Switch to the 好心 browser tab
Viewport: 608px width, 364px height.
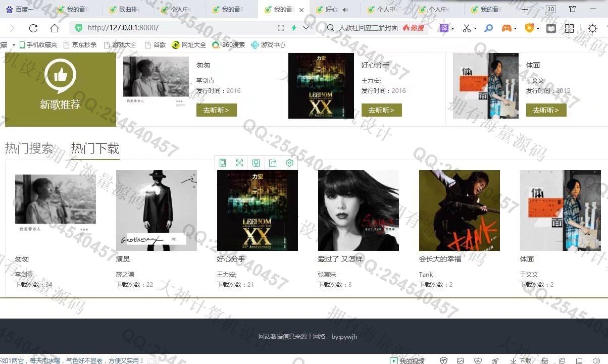pos(335,9)
